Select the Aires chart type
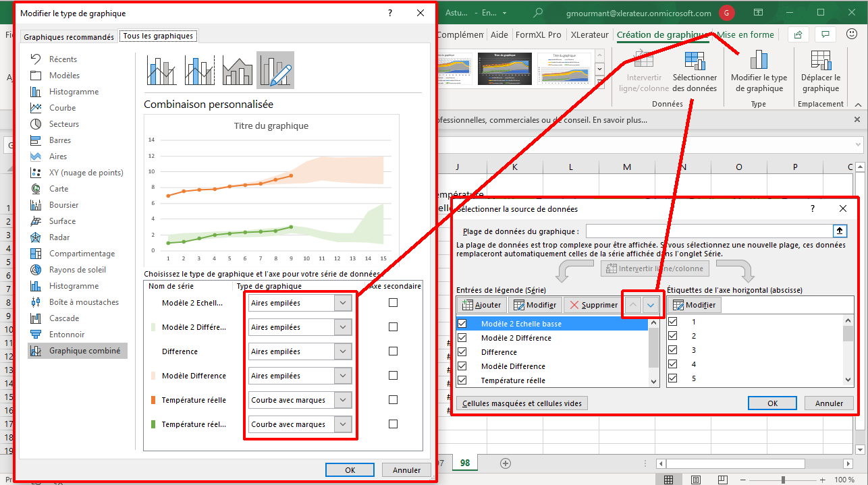 pyautogui.click(x=58, y=156)
